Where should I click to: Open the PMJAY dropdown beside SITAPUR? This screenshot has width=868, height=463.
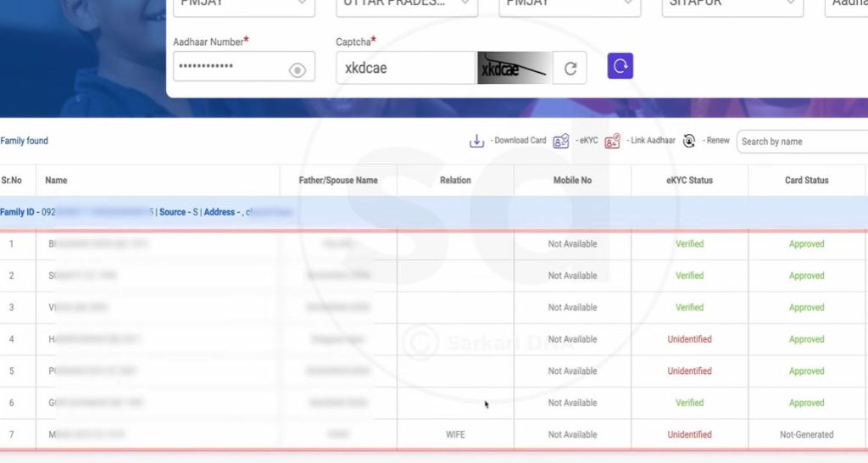click(x=570, y=5)
